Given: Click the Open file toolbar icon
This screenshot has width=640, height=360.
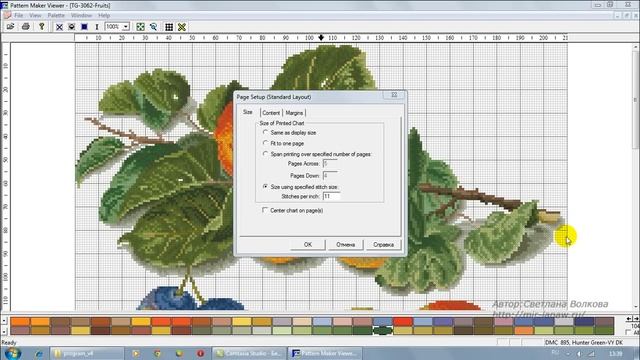Looking at the screenshot, I should coord(10,27).
